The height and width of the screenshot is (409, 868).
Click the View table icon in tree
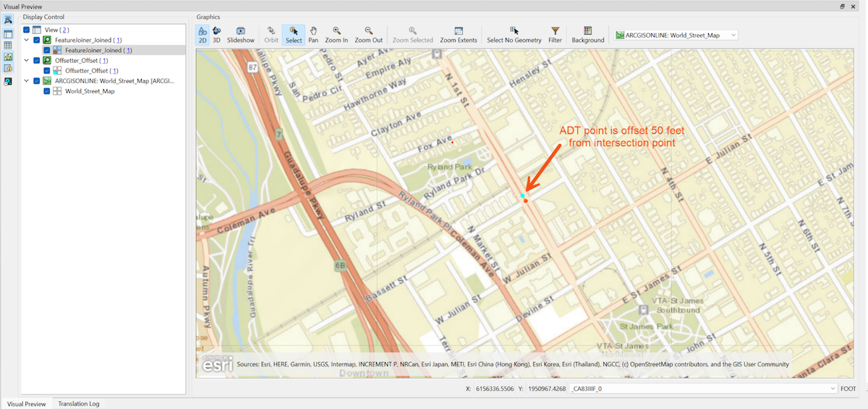coord(37,30)
